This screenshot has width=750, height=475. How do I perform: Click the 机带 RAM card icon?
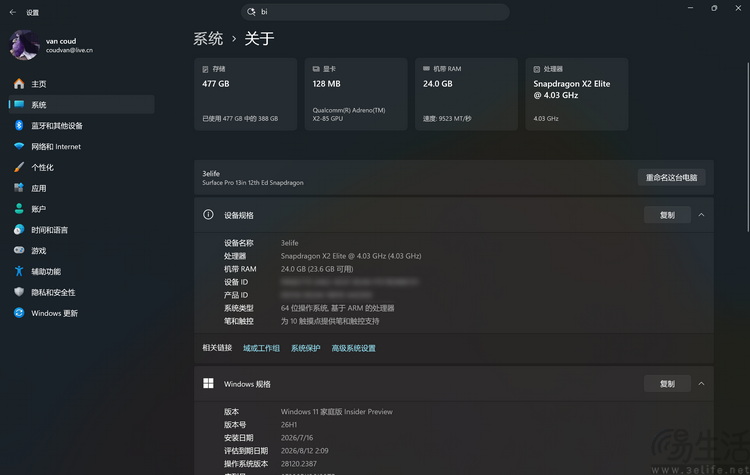coord(426,69)
